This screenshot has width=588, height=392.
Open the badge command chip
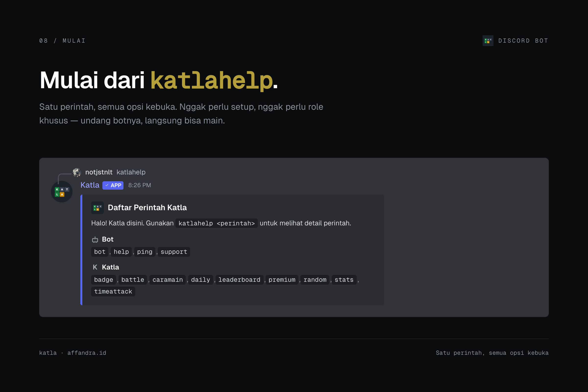103,280
